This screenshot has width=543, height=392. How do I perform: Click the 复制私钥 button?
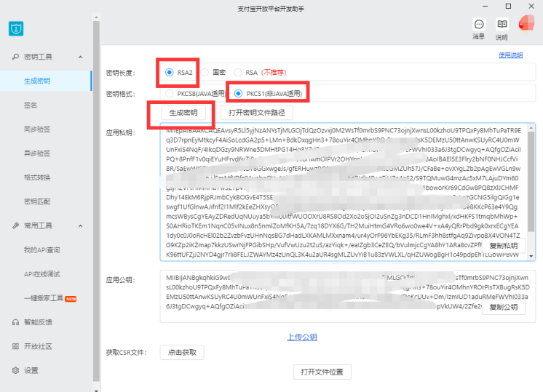[x=504, y=246]
